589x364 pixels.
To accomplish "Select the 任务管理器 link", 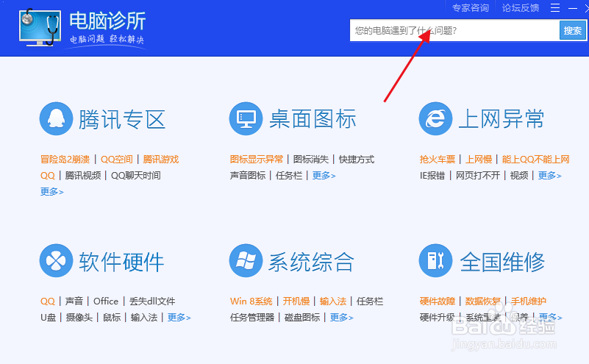I will tap(252, 318).
